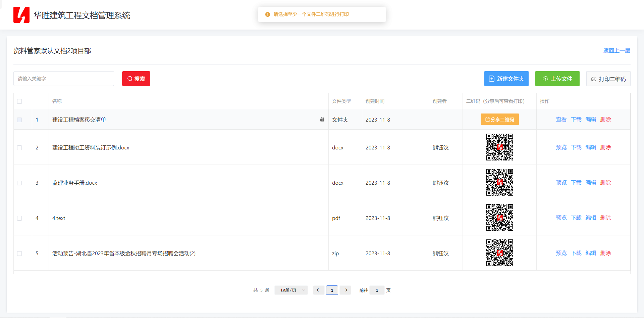
Task: Click the 创建者 column header
Action: pyautogui.click(x=440, y=101)
